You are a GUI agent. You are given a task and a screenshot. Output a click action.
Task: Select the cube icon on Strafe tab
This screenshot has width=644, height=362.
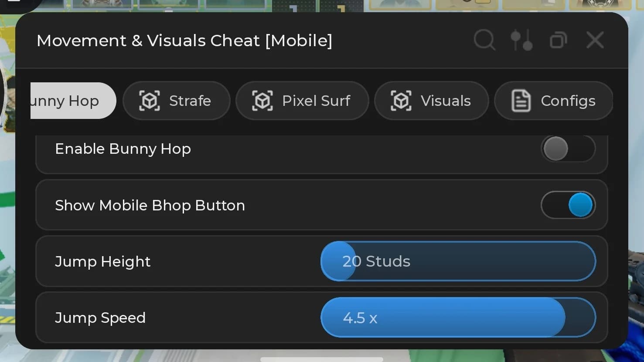click(x=150, y=101)
